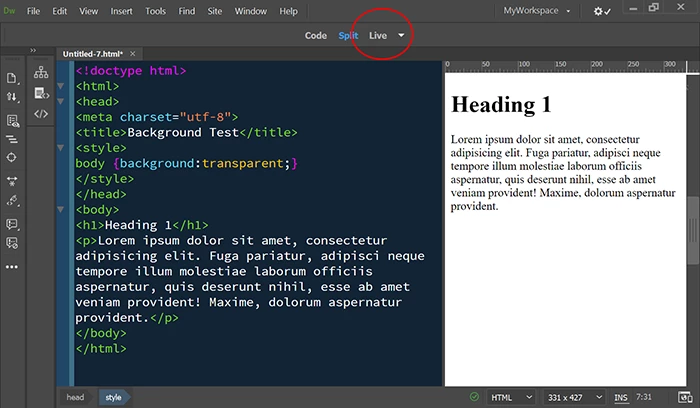Open the View menu

pyautogui.click(x=88, y=11)
